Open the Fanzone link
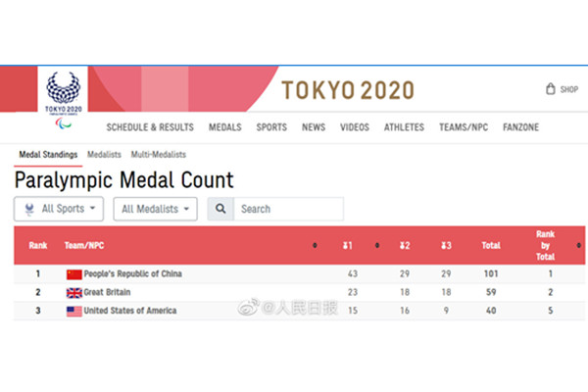 (520, 127)
